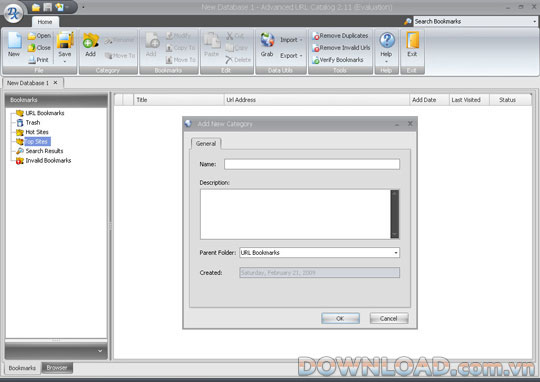The image size is (540, 382).
Task: Switch to Bookmarks bottom tab
Action: point(22,368)
